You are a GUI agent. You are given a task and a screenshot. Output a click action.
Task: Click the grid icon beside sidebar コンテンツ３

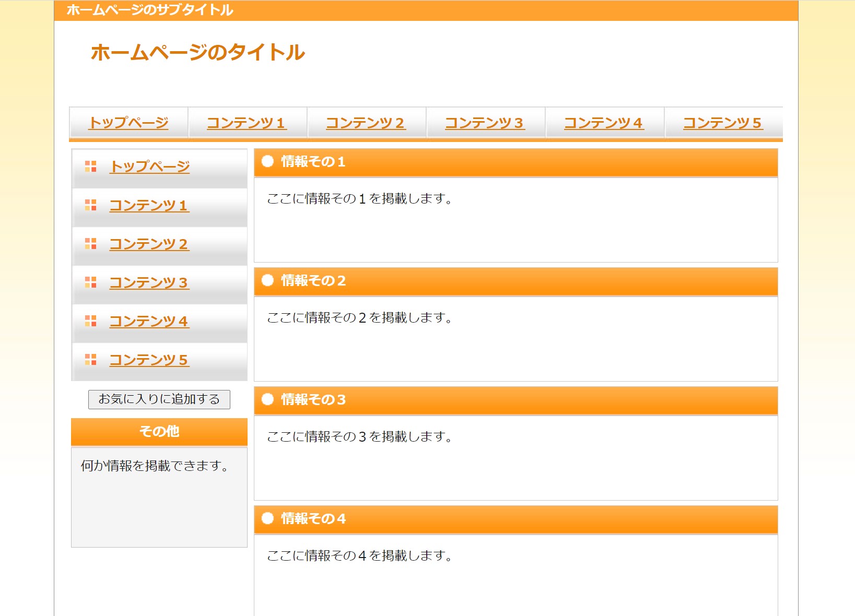point(90,282)
